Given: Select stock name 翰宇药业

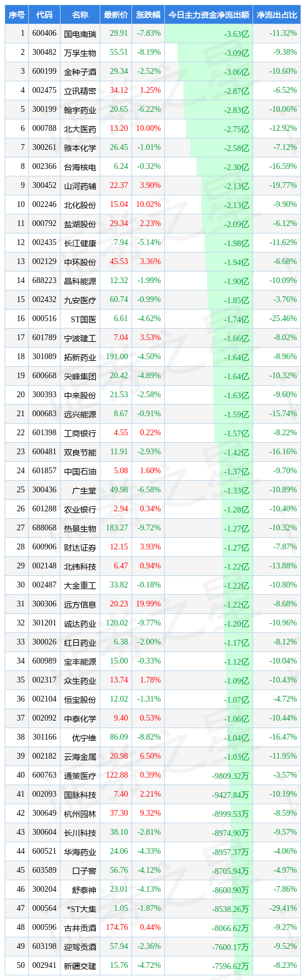Looking at the screenshot, I should click(80, 110).
